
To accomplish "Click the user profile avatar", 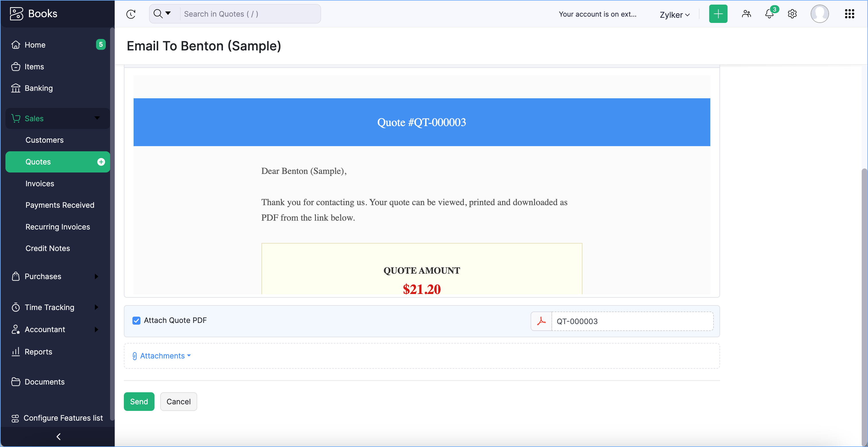I will pos(820,14).
